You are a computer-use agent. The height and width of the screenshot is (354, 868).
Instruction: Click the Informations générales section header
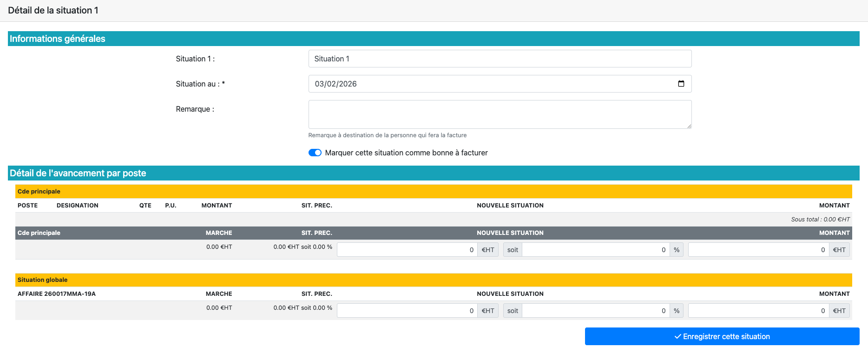(58, 39)
